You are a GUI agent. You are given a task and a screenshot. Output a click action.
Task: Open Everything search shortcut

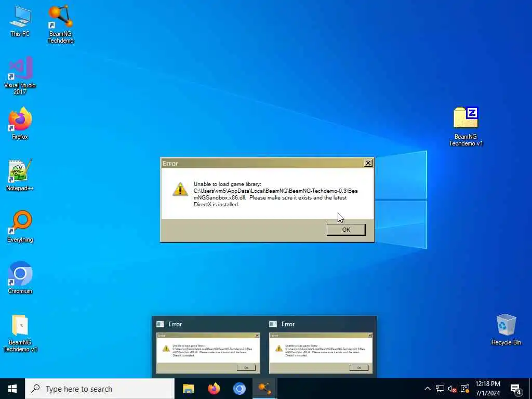tap(20, 227)
